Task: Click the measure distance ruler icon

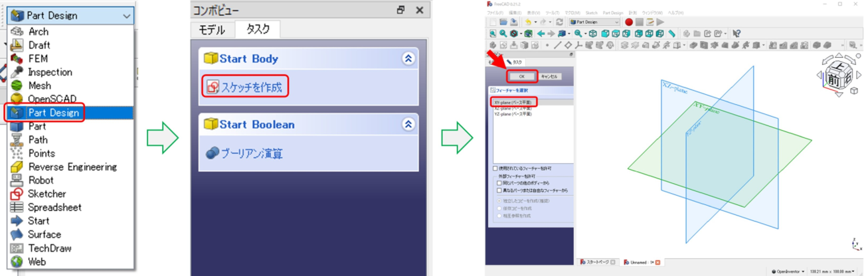Action: click(672, 34)
